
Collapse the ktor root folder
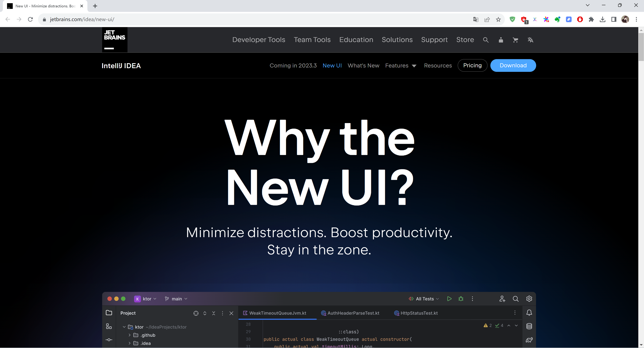(124, 327)
